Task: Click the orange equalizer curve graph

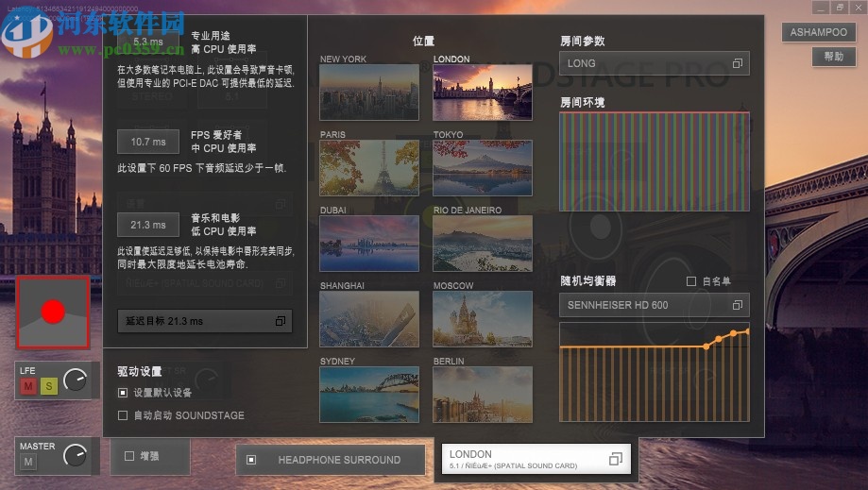Action: [x=655, y=372]
